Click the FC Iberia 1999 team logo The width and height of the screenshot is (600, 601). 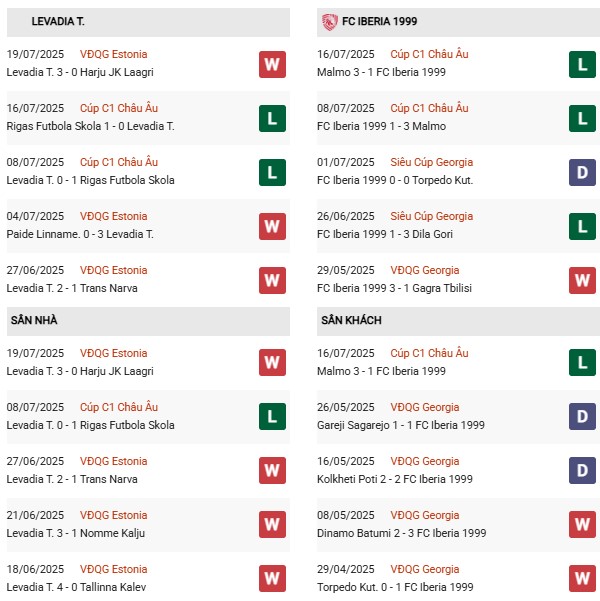(x=329, y=21)
